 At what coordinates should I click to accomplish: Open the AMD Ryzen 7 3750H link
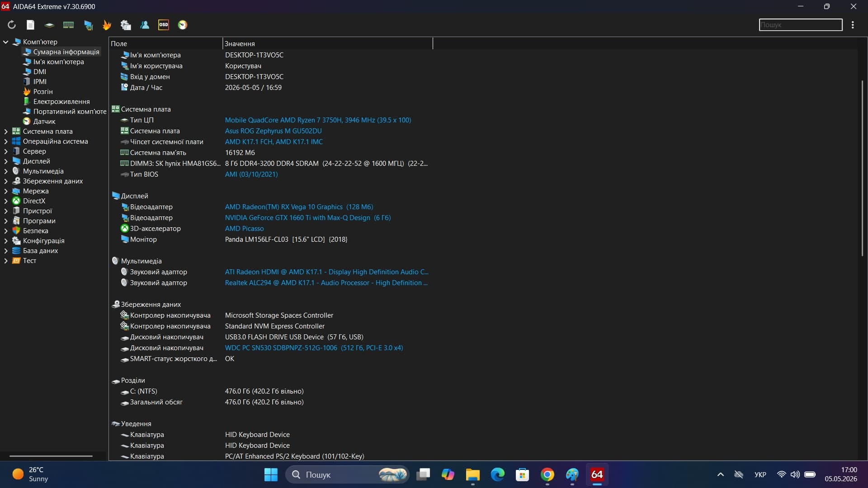click(318, 120)
